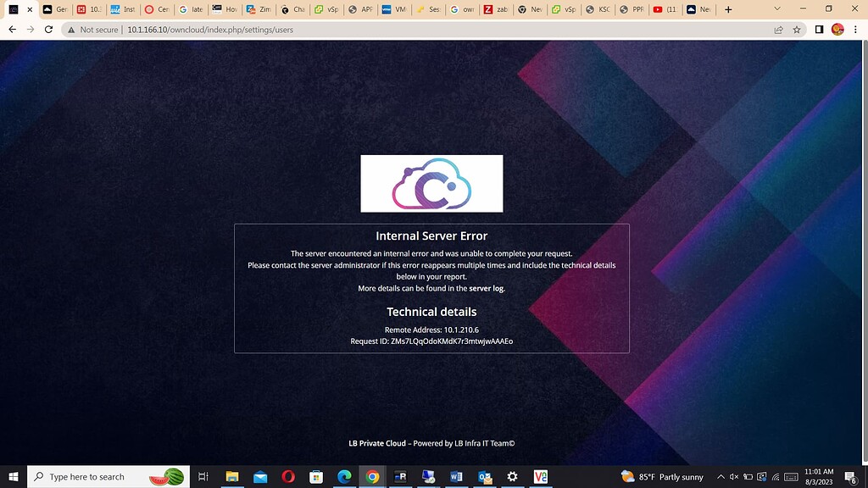Switch to the 'Inst' tab
This screenshot has width=868, height=488.
tap(123, 9)
